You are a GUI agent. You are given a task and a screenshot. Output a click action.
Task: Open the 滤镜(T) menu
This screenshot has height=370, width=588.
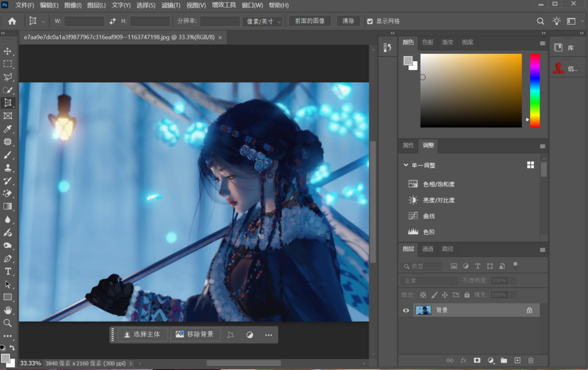(170, 5)
